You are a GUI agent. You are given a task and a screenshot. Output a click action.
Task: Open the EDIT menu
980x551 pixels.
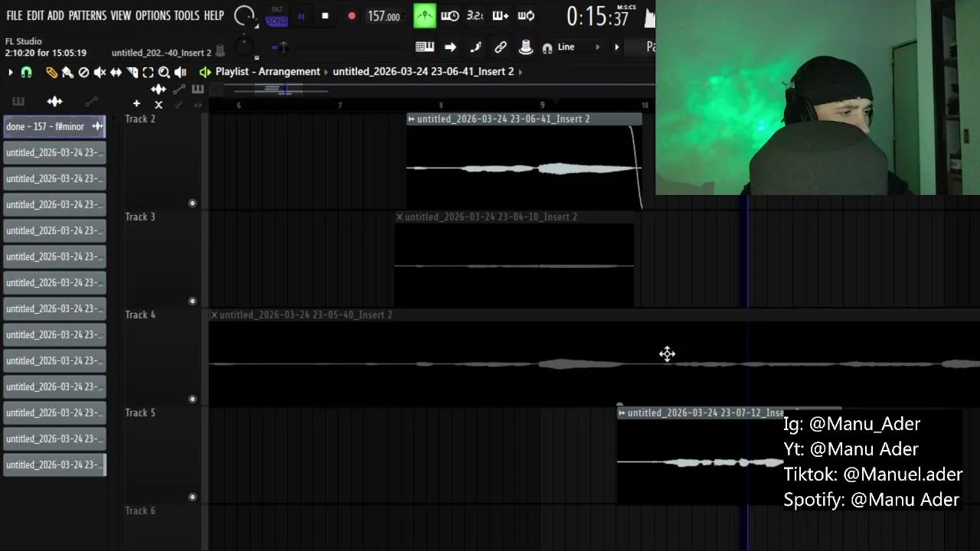pos(35,15)
